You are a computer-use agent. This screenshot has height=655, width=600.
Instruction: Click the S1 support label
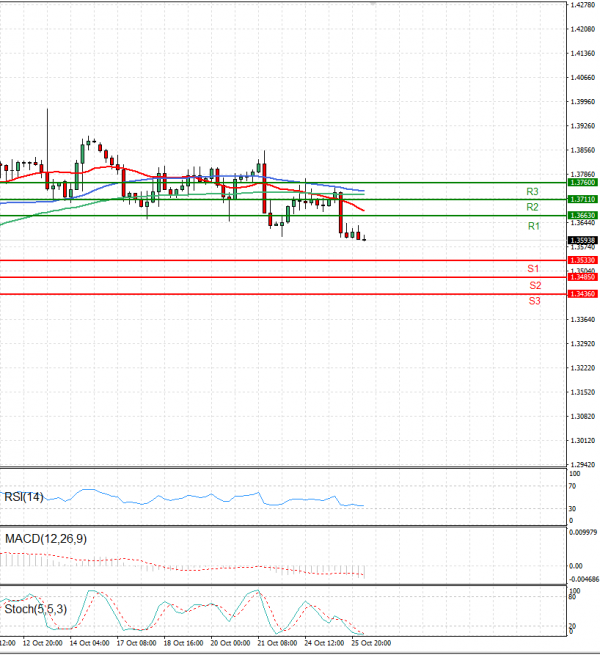(x=534, y=269)
